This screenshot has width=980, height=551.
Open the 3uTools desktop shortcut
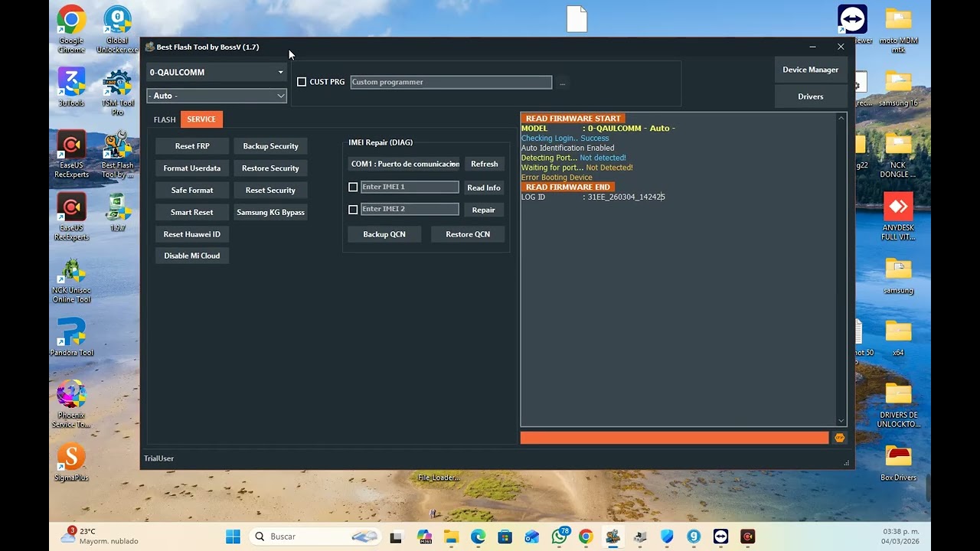click(71, 86)
